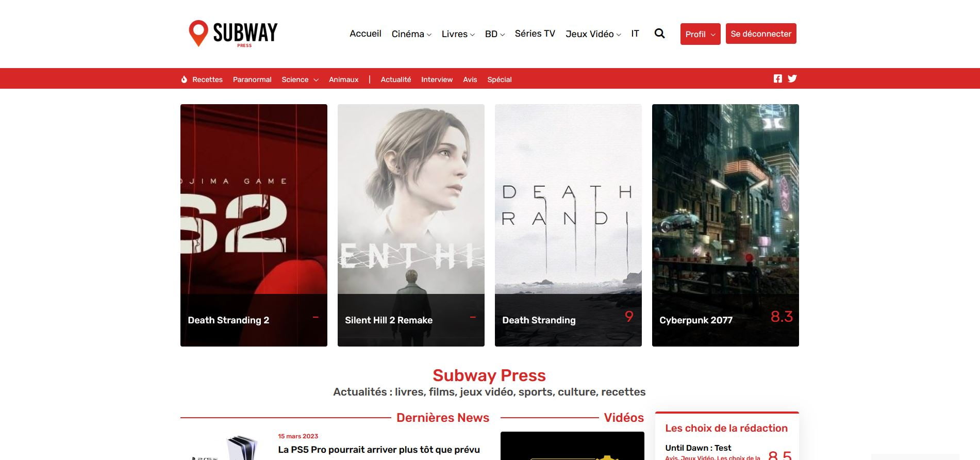Click the Subway Press logo
Screen dimensions: 980x460
point(233,34)
